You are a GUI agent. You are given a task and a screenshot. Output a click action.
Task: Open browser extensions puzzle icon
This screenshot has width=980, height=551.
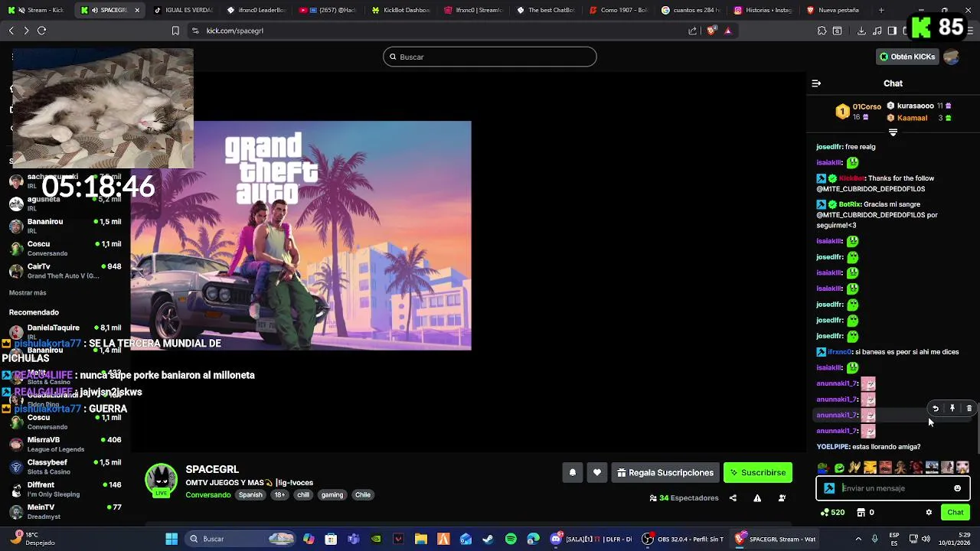[822, 31]
